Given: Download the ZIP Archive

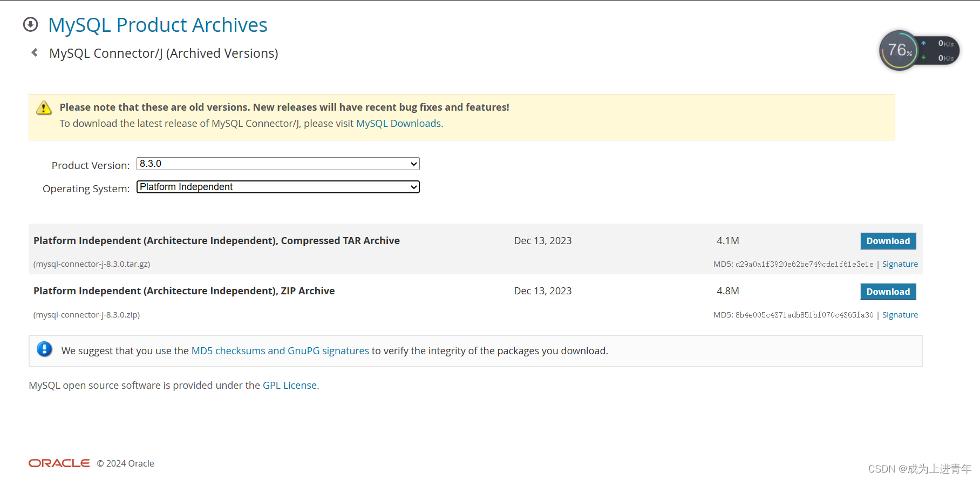Looking at the screenshot, I should click(888, 292).
